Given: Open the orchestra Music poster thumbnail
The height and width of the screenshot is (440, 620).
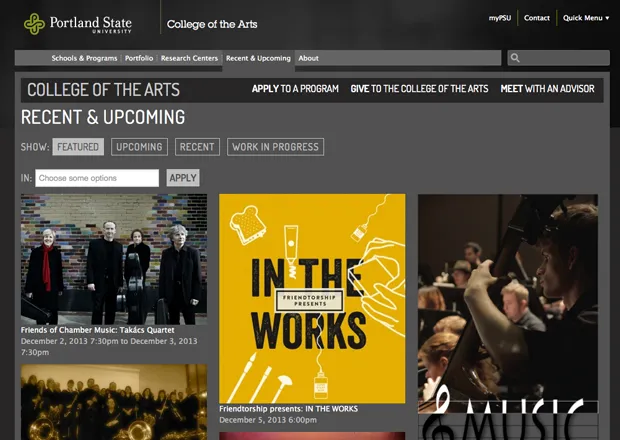Looking at the screenshot, I should click(x=508, y=317).
